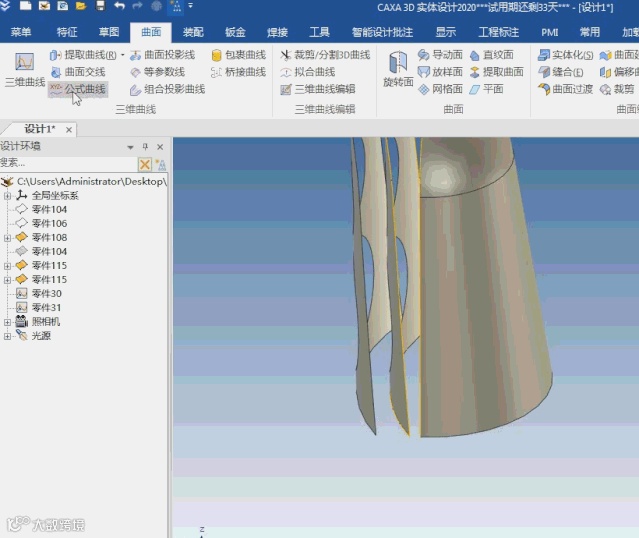Screen dimensions: 639x538
Task: Close the 设计环境 panel
Action: click(x=160, y=147)
